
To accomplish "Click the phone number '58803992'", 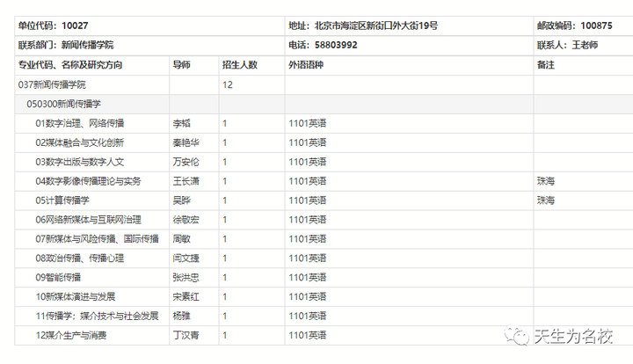I will 336,45.
